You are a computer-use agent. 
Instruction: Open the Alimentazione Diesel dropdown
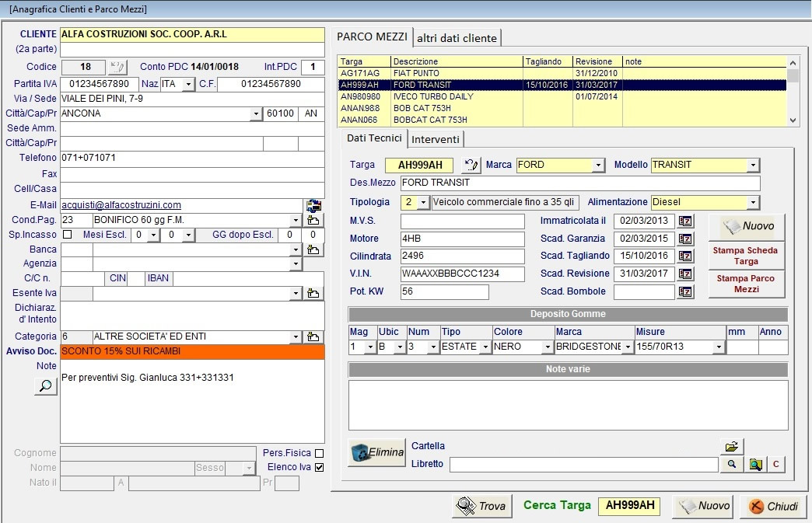click(x=753, y=202)
